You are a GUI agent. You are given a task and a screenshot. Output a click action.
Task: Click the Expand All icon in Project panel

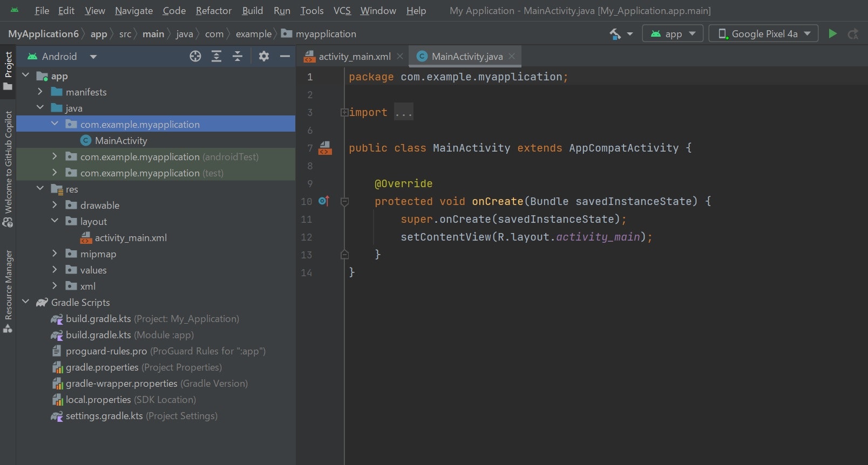tap(216, 57)
